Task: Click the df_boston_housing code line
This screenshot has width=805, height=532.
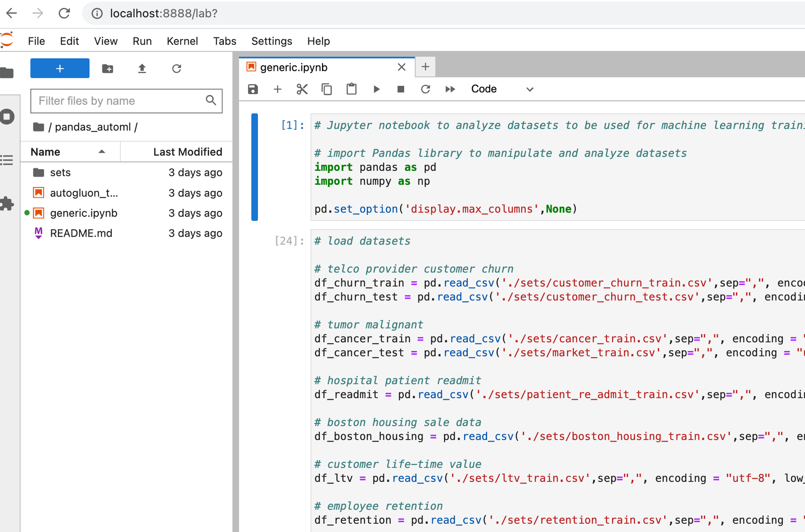Action: point(559,436)
